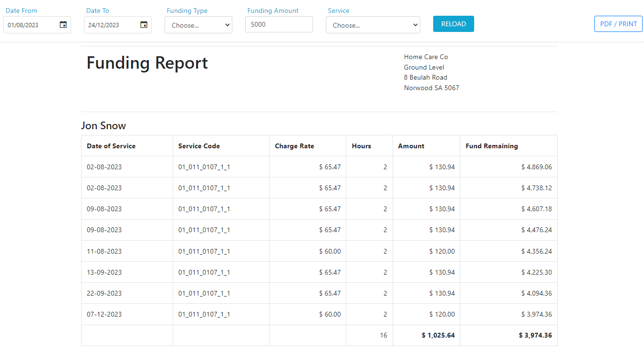Open the Service dropdown
644x349 pixels.
[x=373, y=25]
